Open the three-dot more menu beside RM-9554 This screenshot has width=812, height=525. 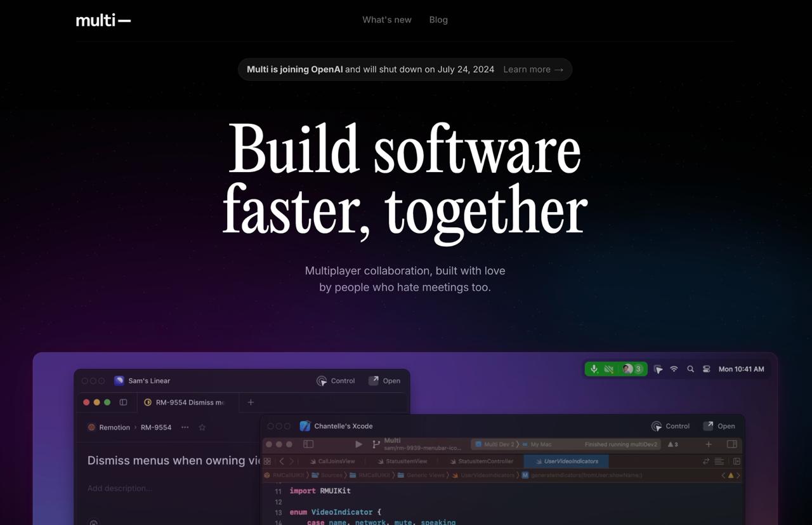(x=185, y=427)
